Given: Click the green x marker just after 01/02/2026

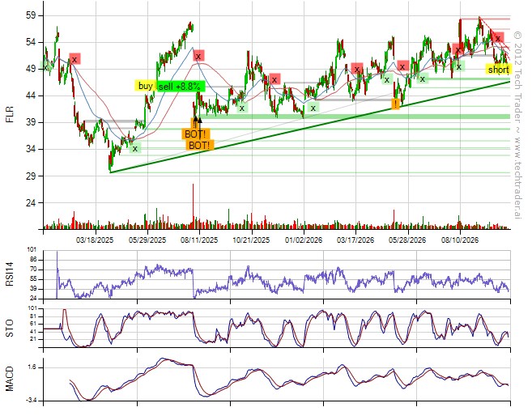Looking at the screenshot, I should pos(313,108).
